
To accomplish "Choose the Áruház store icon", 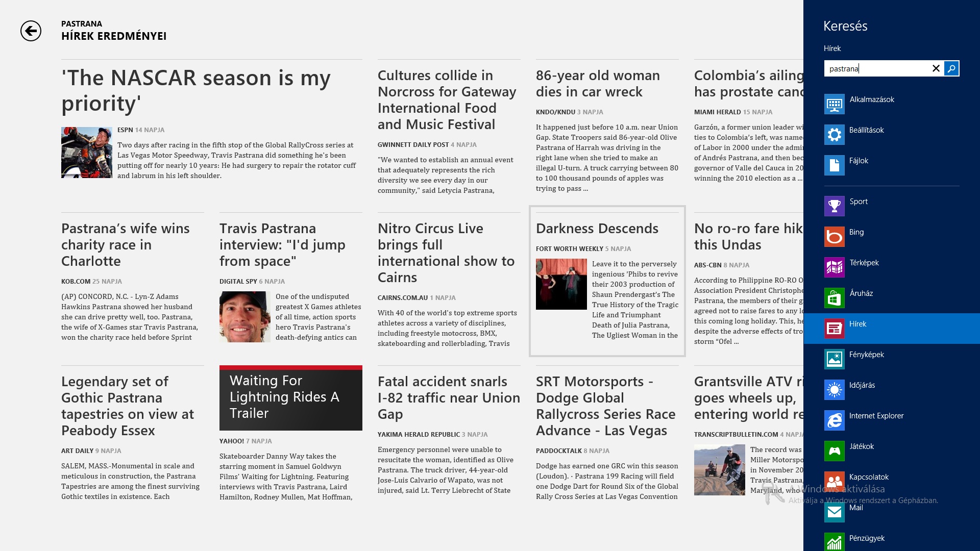I will [834, 298].
